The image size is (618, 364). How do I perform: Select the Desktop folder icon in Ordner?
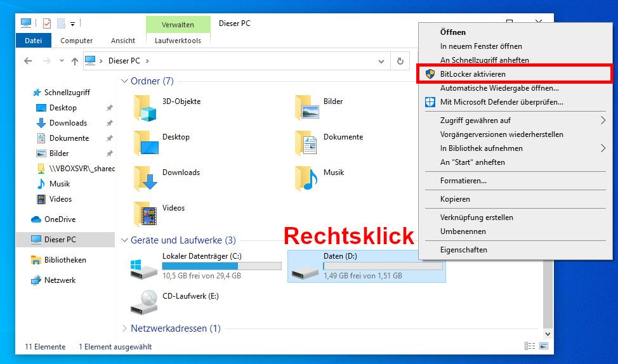click(x=146, y=143)
